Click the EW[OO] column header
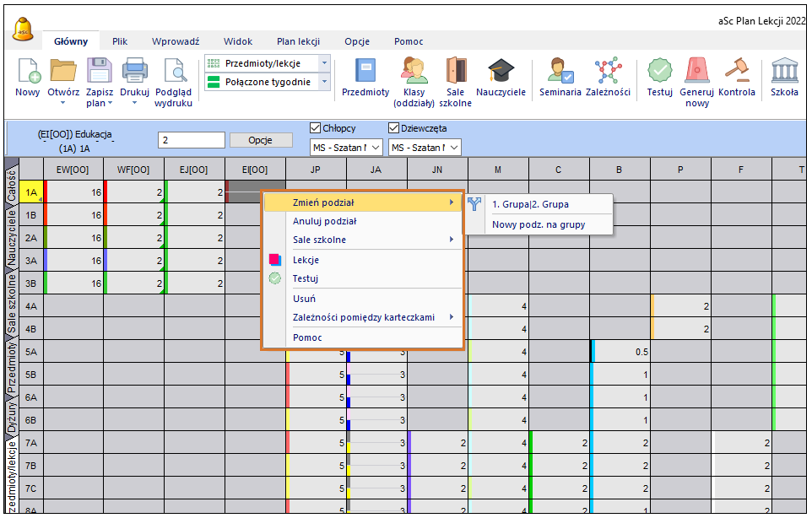 (x=73, y=170)
